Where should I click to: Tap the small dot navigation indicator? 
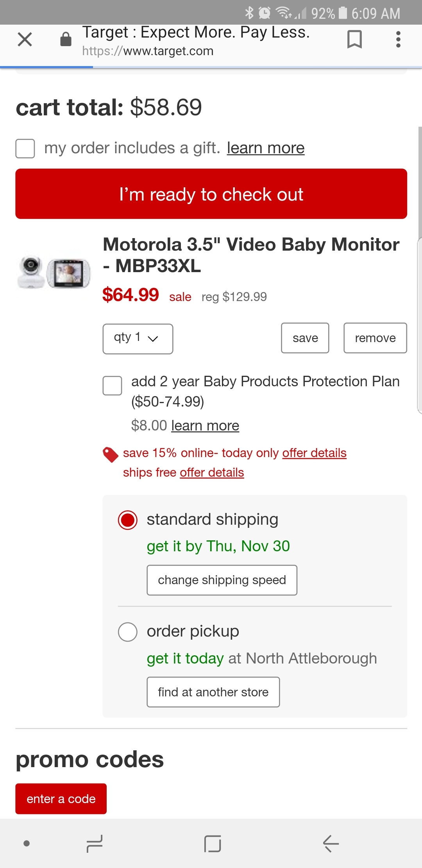pyautogui.click(x=27, y=843)
